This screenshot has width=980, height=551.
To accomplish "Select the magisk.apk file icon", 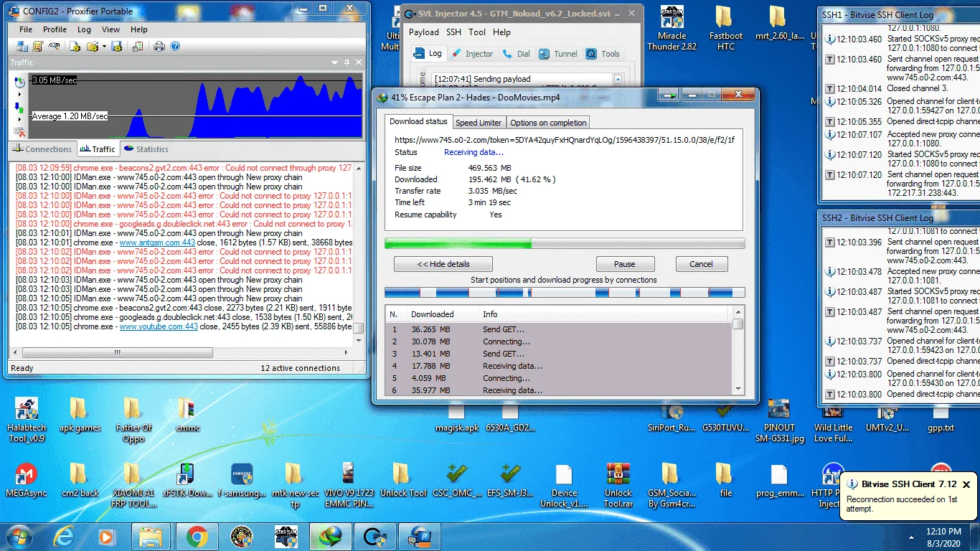I will click(x=456, y=420).
